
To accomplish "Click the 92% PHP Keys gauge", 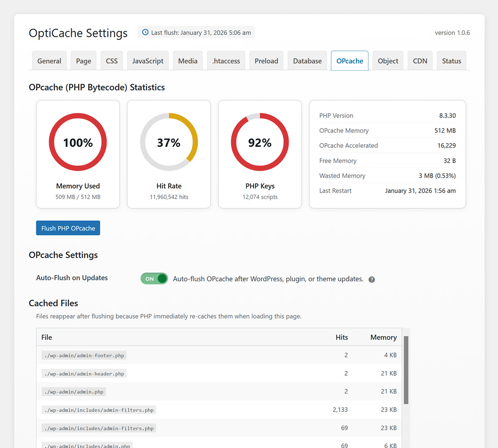I will point(260,142).
